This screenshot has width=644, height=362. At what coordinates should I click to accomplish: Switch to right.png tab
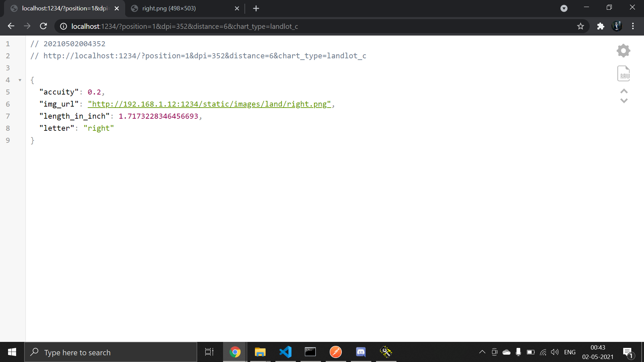point(169,8)
